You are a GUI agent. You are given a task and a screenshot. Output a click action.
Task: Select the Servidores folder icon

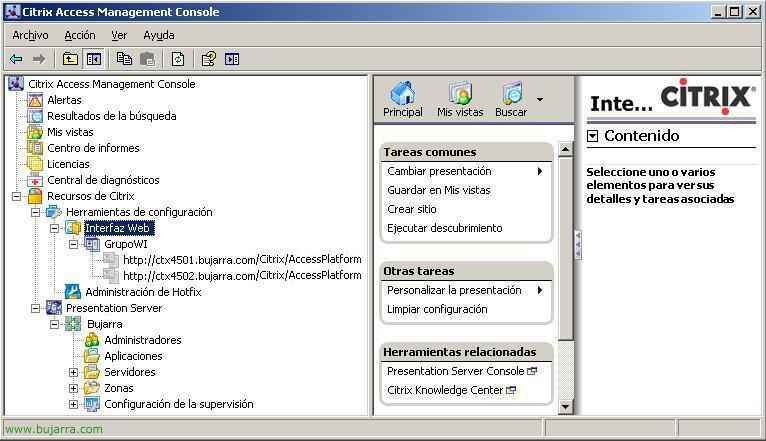pyautogui.click(x=92, y=372)
